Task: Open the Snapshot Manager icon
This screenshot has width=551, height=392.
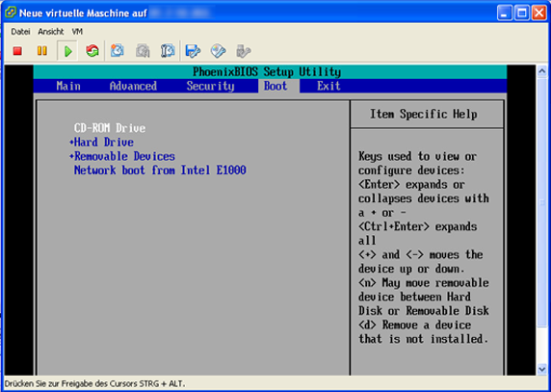Action: 168,51
